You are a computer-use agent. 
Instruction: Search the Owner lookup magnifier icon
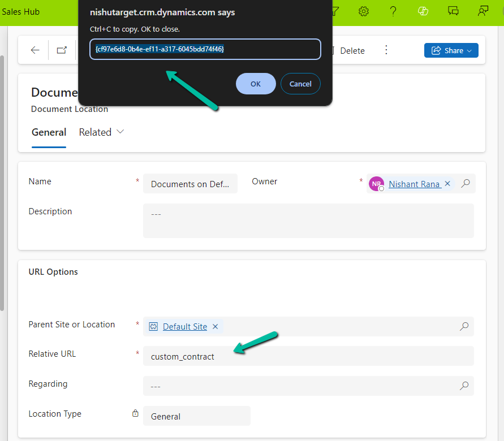(x=466, y=184)
